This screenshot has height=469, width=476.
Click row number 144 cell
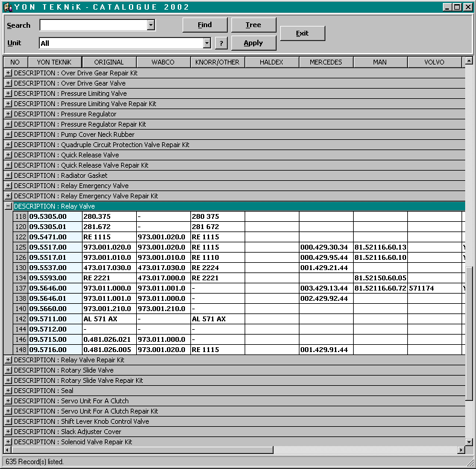20,329
